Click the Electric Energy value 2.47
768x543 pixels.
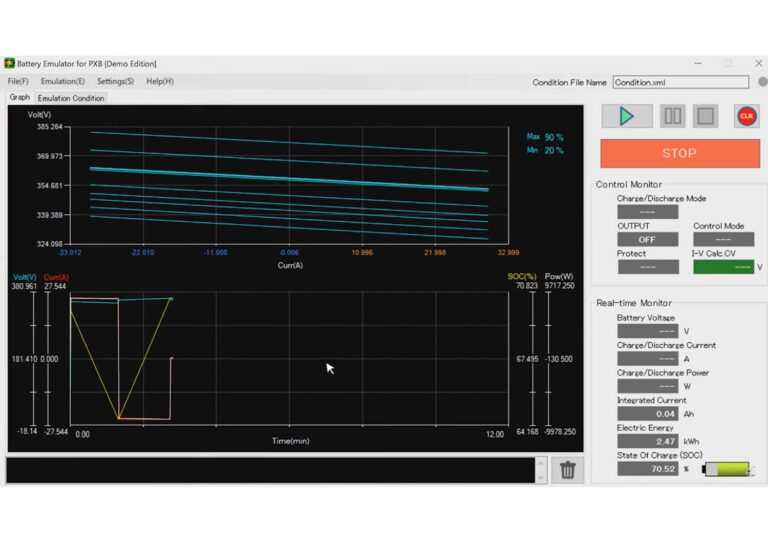[648, 441]
